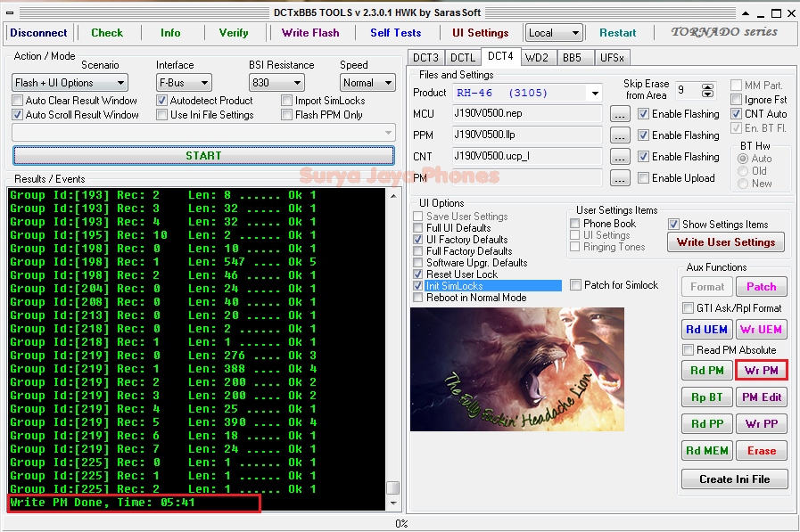Click the Rd PP button
Image resolution: width=800 pixels, height=532 pixels.
[x=707, y=423]
